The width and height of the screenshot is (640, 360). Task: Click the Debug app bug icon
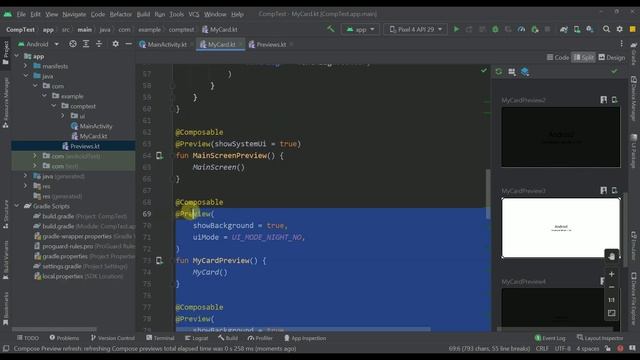click(495, 29)
